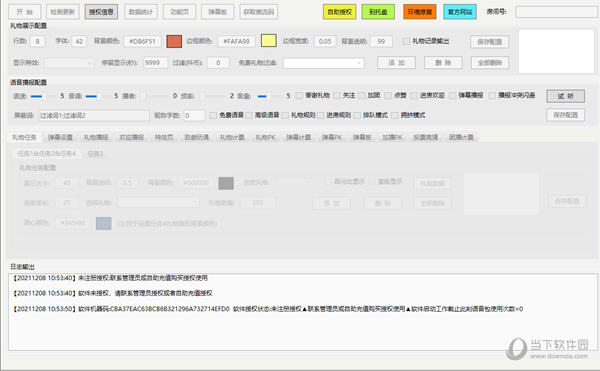Click the 试听 preview button
This screenshot has height=371, width=600.
[x=566, y=96]
